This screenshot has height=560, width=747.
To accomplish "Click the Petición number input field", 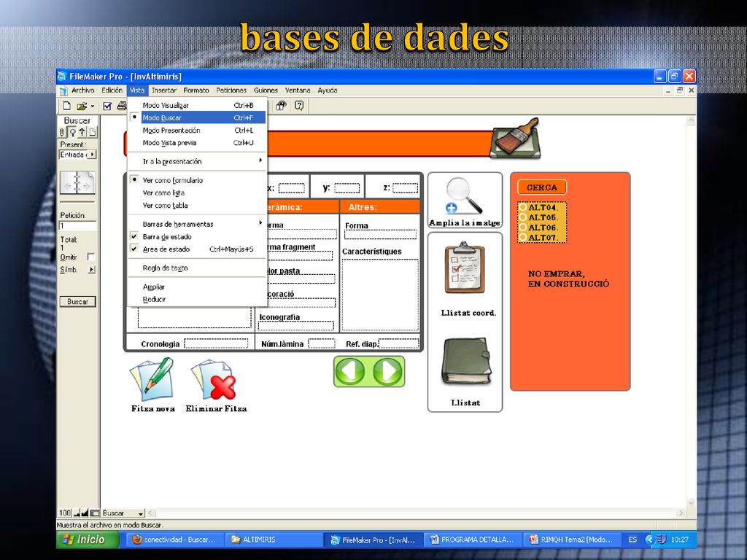I will [77, 226].
